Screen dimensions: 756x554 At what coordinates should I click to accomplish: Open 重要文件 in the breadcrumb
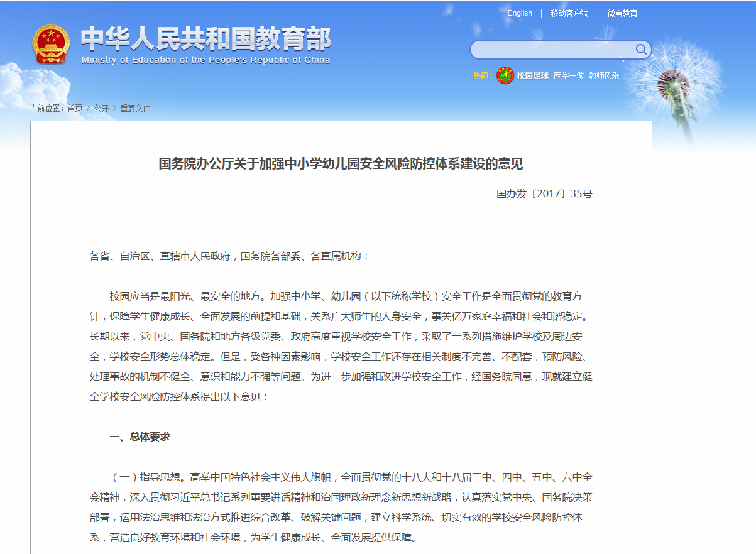coord(135,108)
